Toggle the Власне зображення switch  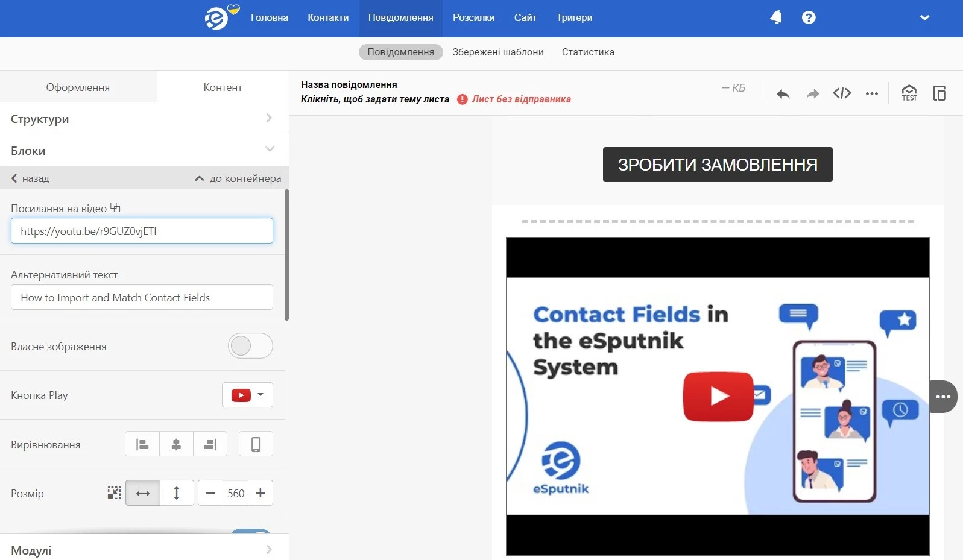[250, 346]
